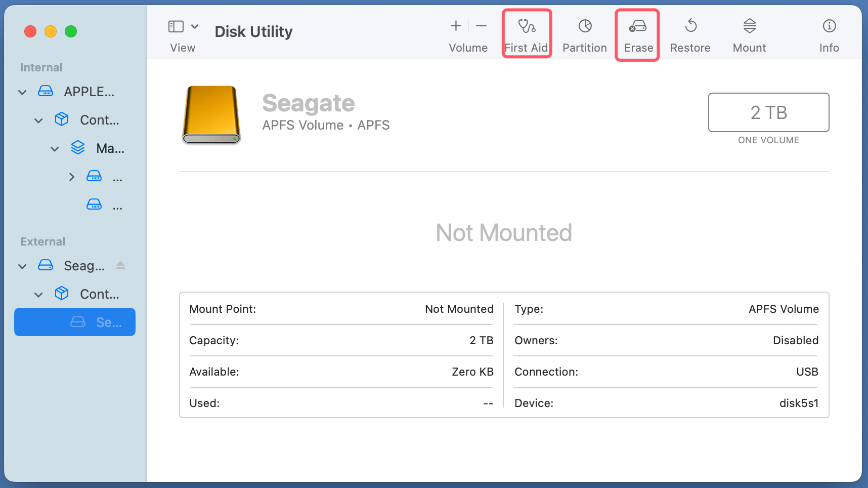Open the View options dropdown
The image size is (868, 488).
click(195, 26)
